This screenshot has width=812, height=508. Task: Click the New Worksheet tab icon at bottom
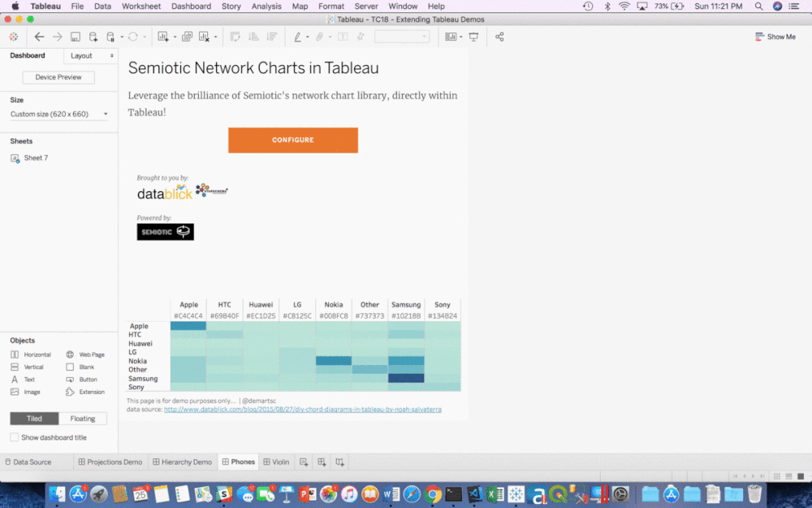click(304, 462)
